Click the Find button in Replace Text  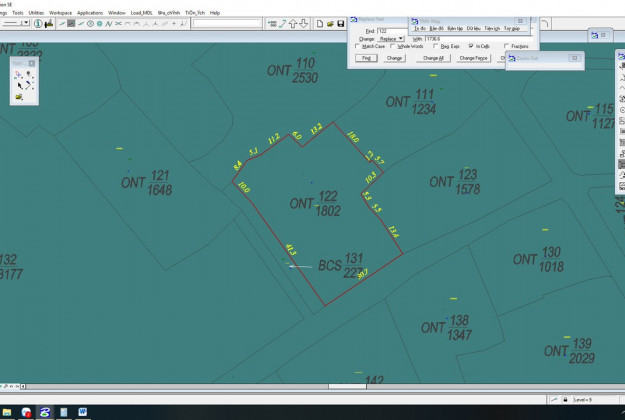tap(366, 58)
